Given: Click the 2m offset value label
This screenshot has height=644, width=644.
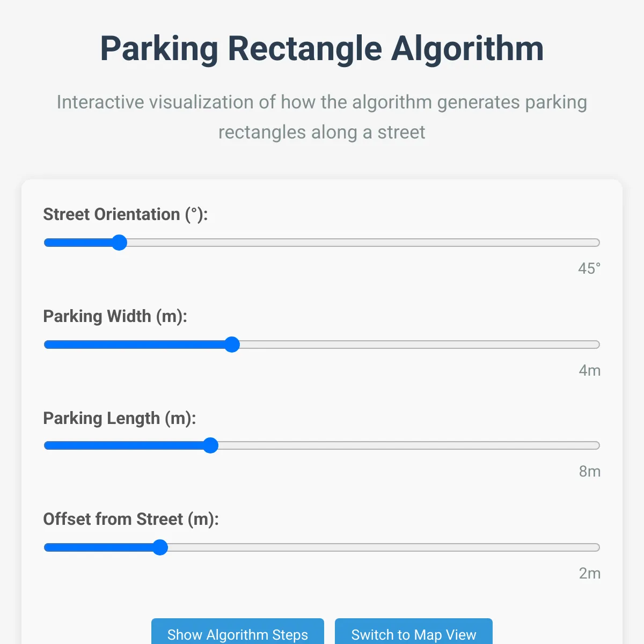Looking at the screenshot, I should tap(591, 573).
